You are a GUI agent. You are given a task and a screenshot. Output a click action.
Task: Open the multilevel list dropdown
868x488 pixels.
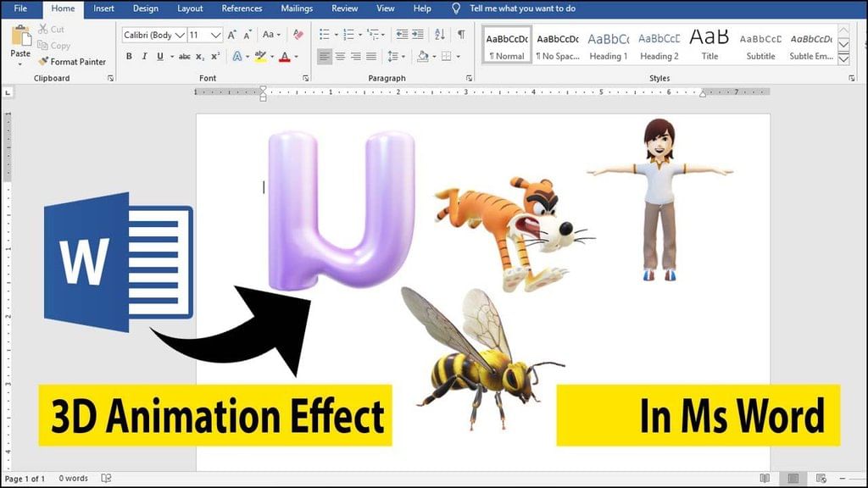point(383,35)
